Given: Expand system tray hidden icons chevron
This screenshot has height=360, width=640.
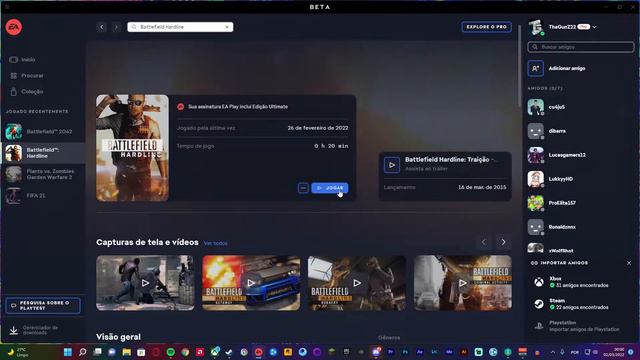Looking at the screenshot, I should [553, 352].
